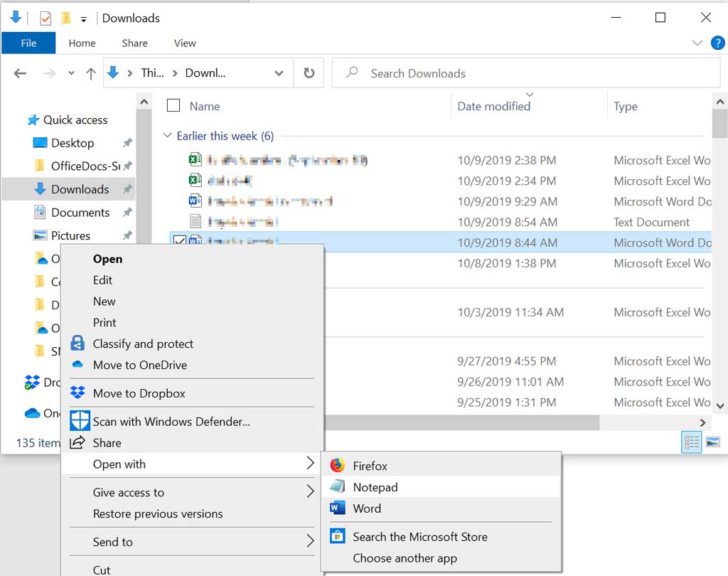
Task: Select Excel file modified 10/9/2019 2:38 PM
Action: click(x=441, y=160)
